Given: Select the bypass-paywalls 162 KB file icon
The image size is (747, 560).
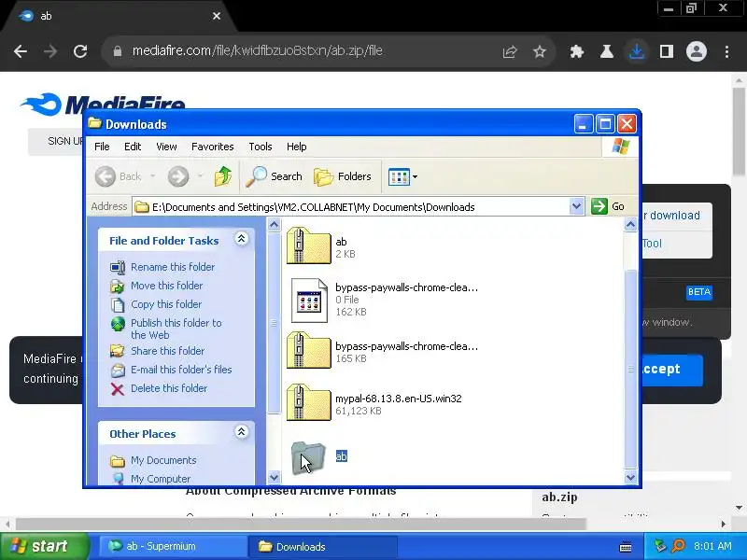Looking at the screenshot, I should (309, 300).
